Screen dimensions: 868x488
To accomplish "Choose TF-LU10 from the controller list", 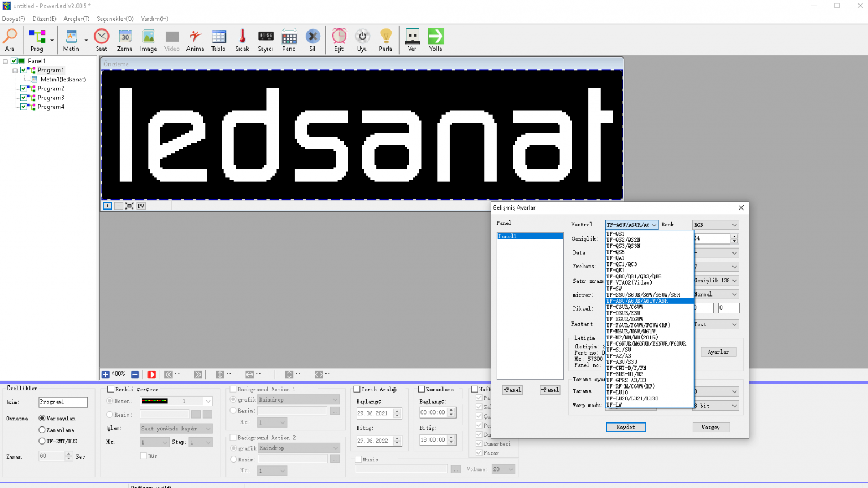I will click(x=617, y=393).
